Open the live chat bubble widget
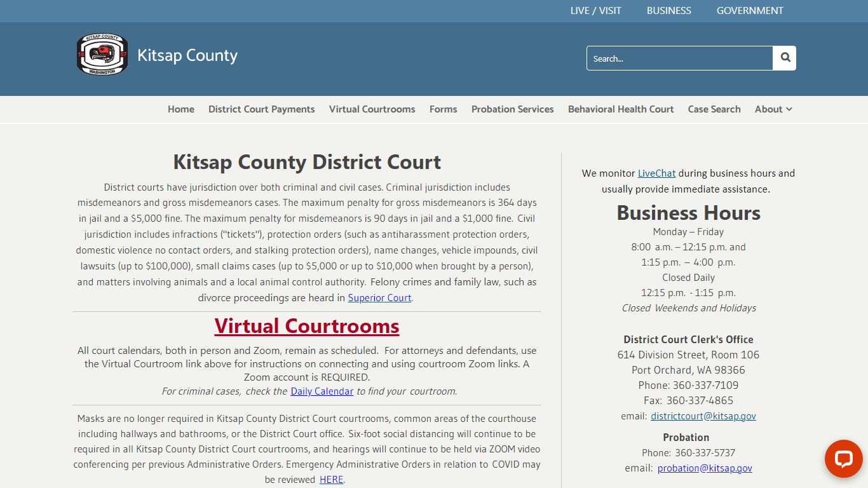The width and height of the screenshot is (868, 488). (x=843, y=458)
